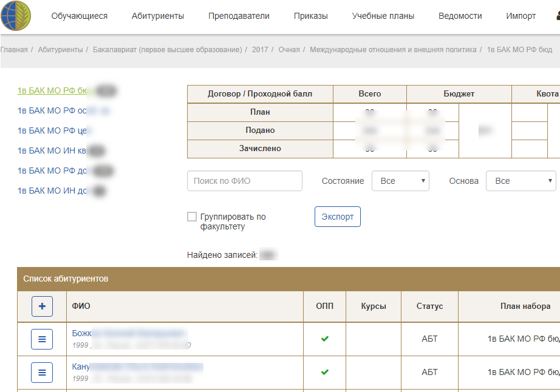The image size is (560, 392).
Task: Open the Абитуриенты menu
Action: (158, 16)
